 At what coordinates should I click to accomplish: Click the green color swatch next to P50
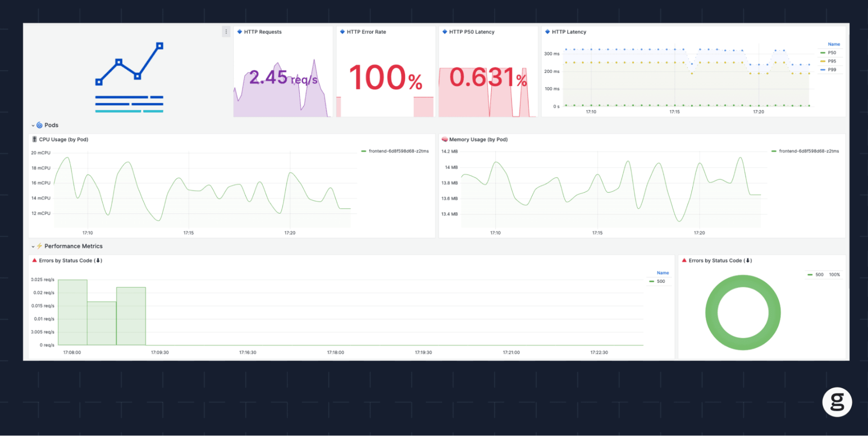click(822, 52)
